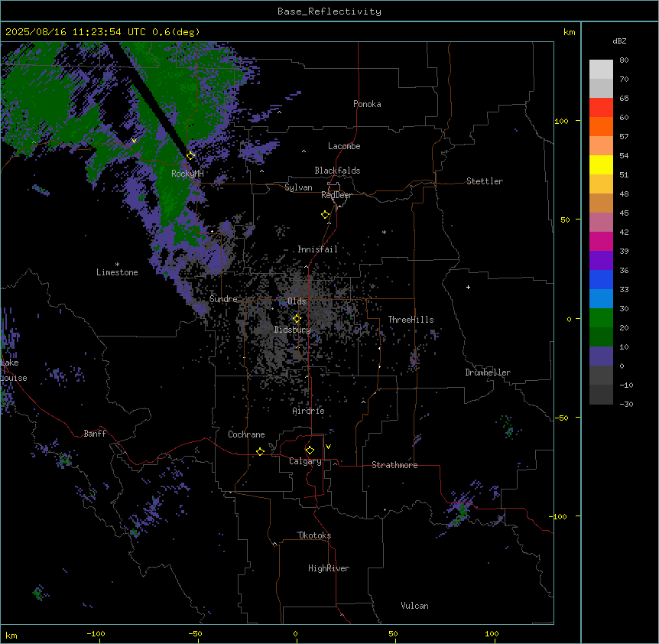
Task: Click the asterisk marker above Limestone
Action: tap(117, 265)
